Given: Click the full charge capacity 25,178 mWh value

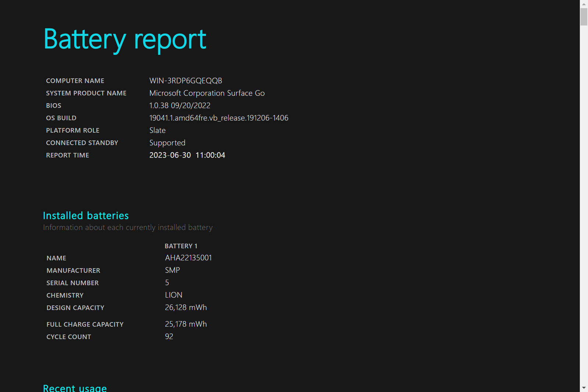Looking at the screenshot, I should click(x=186, y=324).
